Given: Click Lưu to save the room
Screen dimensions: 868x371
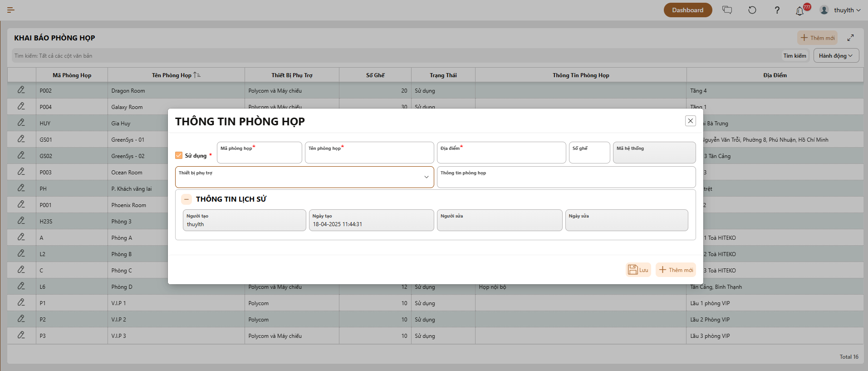Looking at the screenshot, I should point(638,270).
